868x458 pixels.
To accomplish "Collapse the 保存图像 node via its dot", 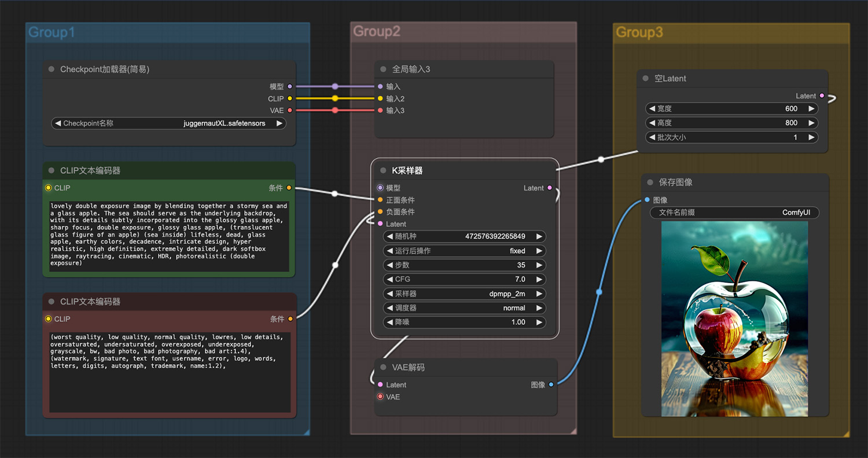I will pos(650,182).
